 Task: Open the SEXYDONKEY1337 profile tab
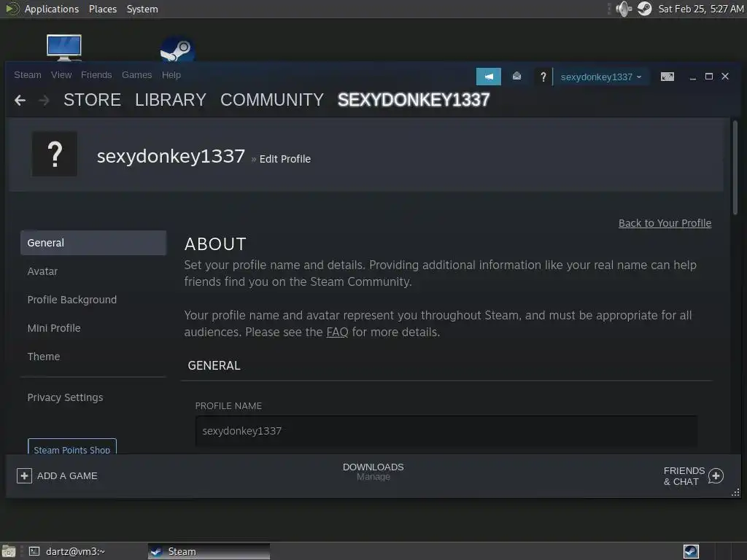click(414, 100)
